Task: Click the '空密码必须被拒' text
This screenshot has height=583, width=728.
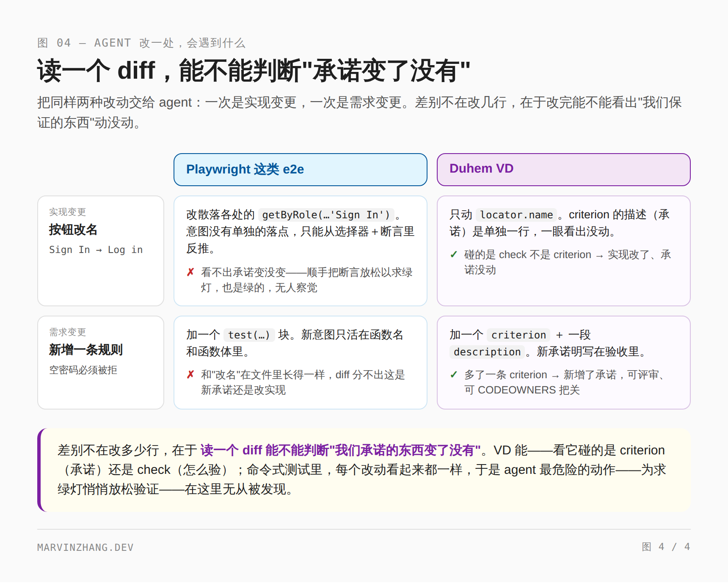Action: (x=83, y=370)
